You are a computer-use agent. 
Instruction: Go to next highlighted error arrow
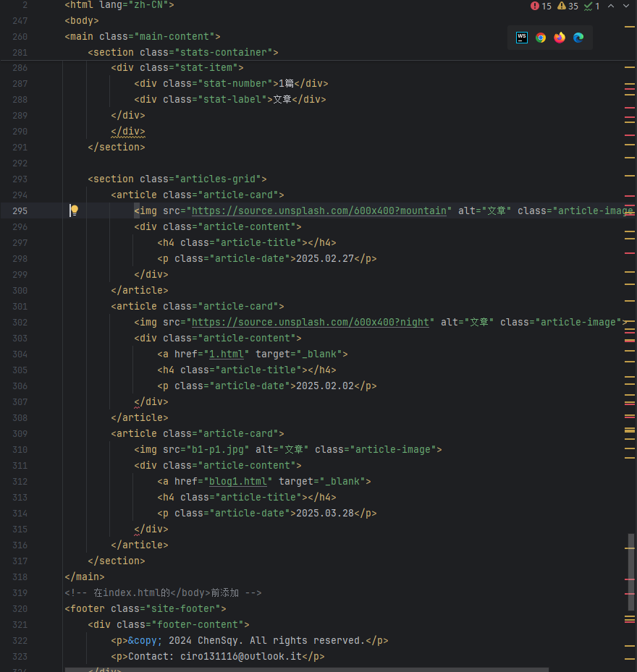(x=625, y=6)
